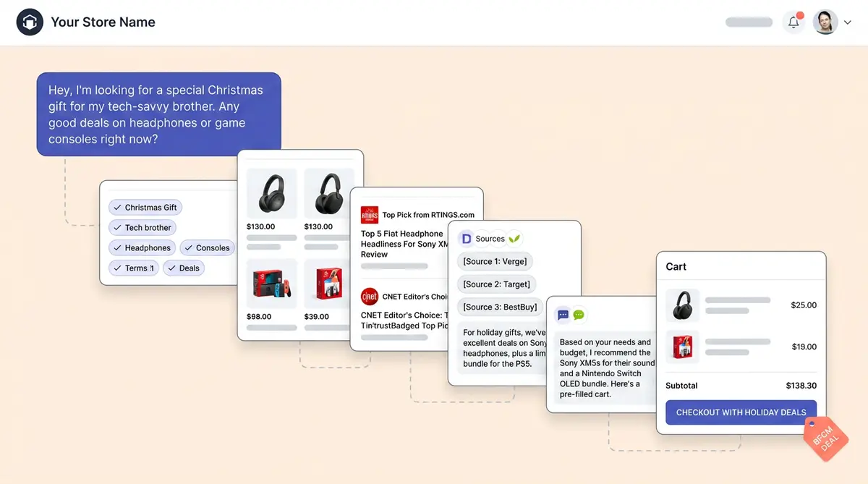Click the $98.00 Nintendo Switch thumbnail
This screenshot has height=484, width=868.
pyautogui.click(x=271, y=283)
